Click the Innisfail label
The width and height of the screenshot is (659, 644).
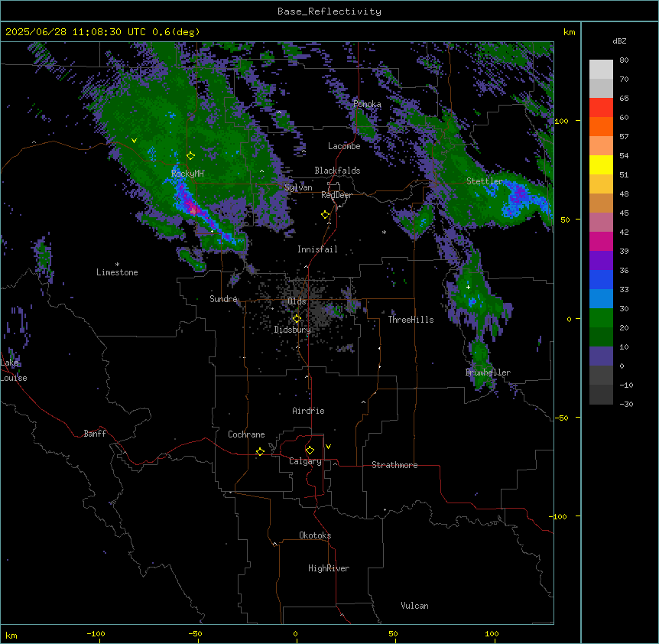click(317, 249)
